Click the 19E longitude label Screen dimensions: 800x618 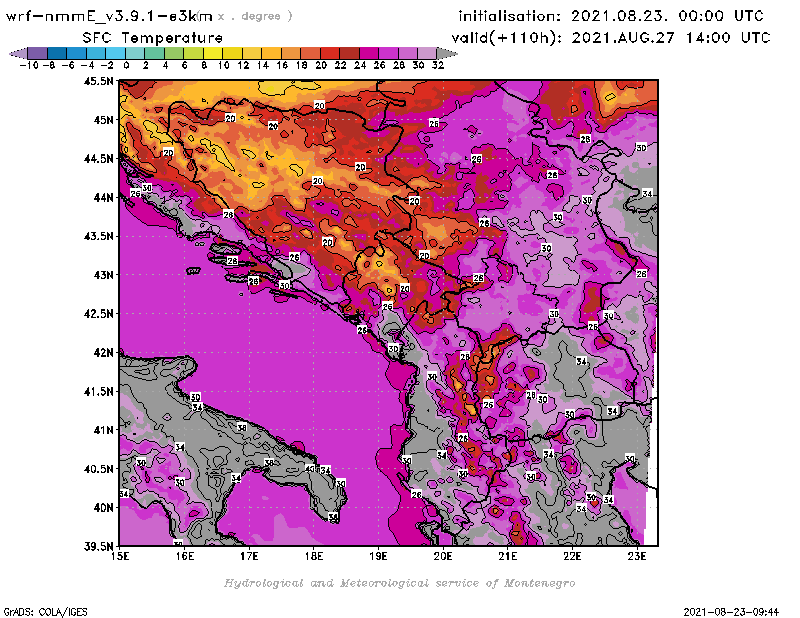pyautogui.click(x=379, y=556)
